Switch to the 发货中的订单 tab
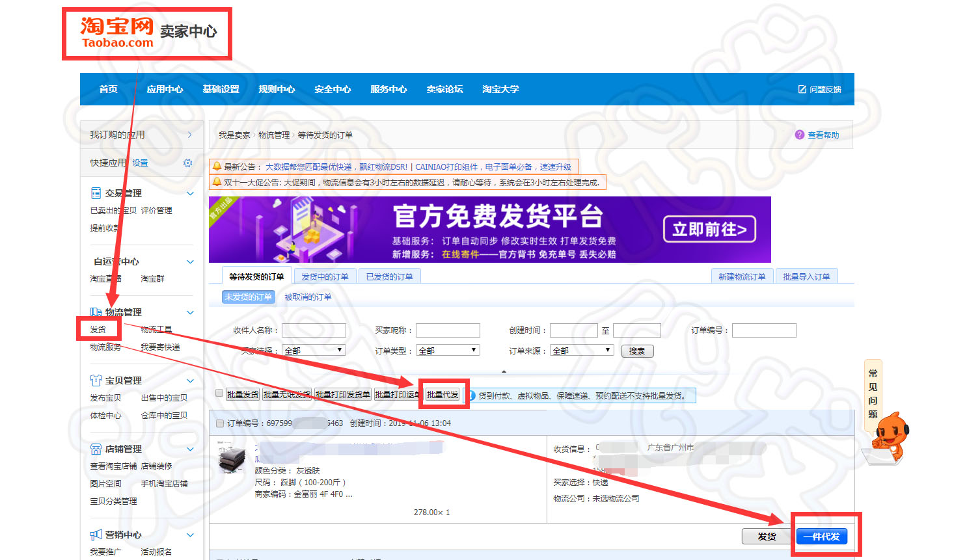The height and width of the screenshot is (560, 967). 325,276
